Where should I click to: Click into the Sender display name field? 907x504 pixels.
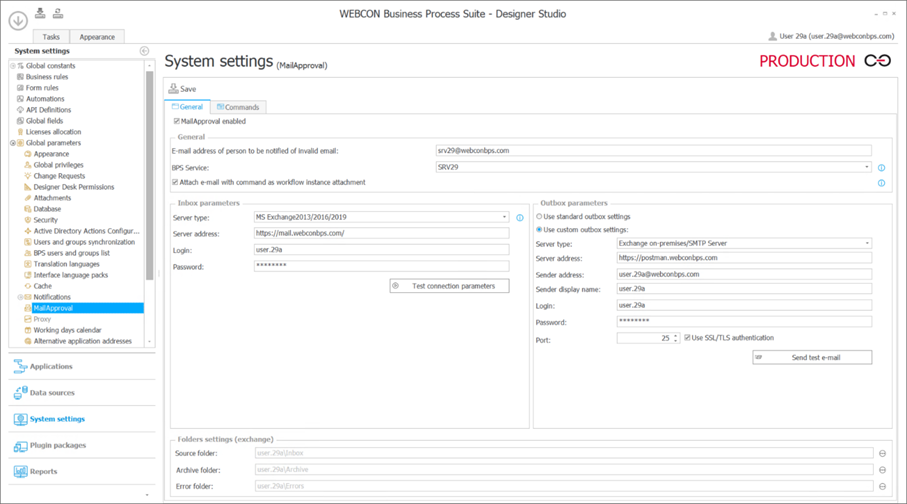point(743,289)
